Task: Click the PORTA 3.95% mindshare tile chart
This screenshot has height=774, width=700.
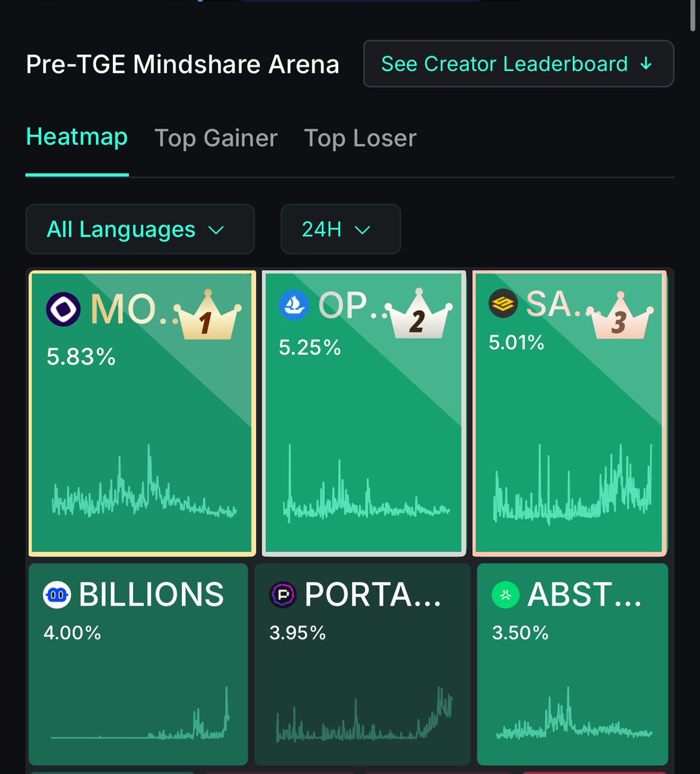Action: [x=365, y=715]
